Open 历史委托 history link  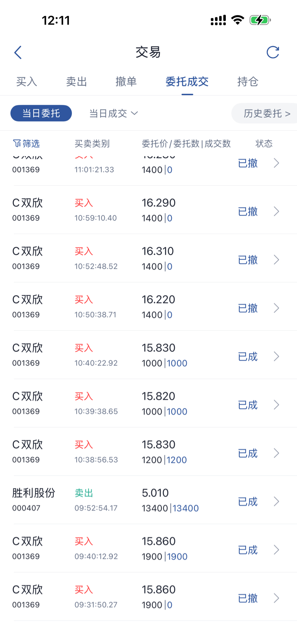[x=267, y=113]
